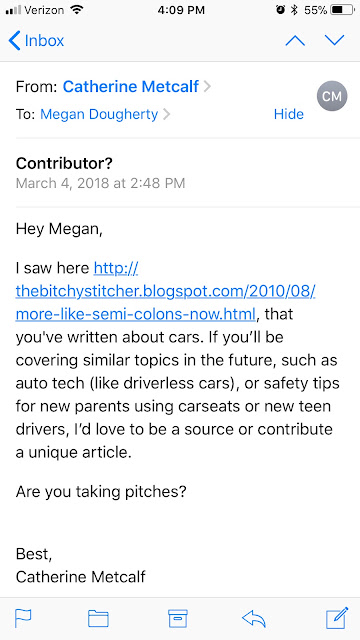The height and width of the screenshot is (640, 360).
Task: Tap the Wi-Fi icon in the status bar
Action: coord(77,10)
